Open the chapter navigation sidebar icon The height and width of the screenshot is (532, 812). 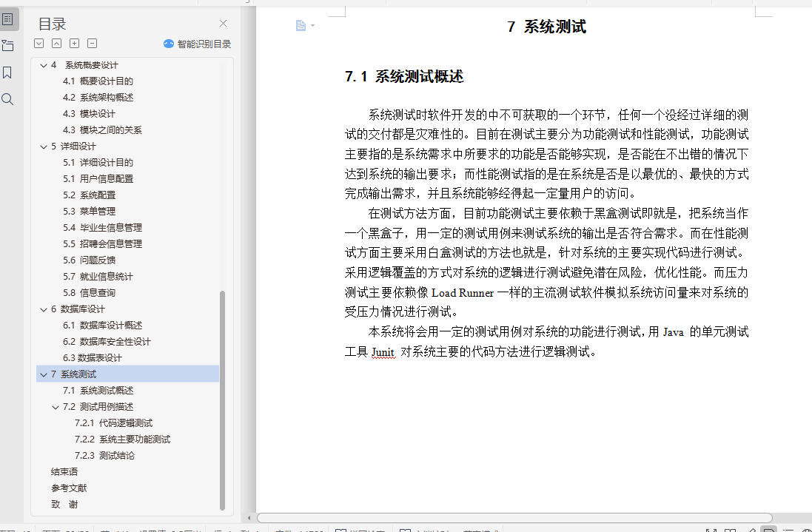pyautogui.click(x=7, y=46)
